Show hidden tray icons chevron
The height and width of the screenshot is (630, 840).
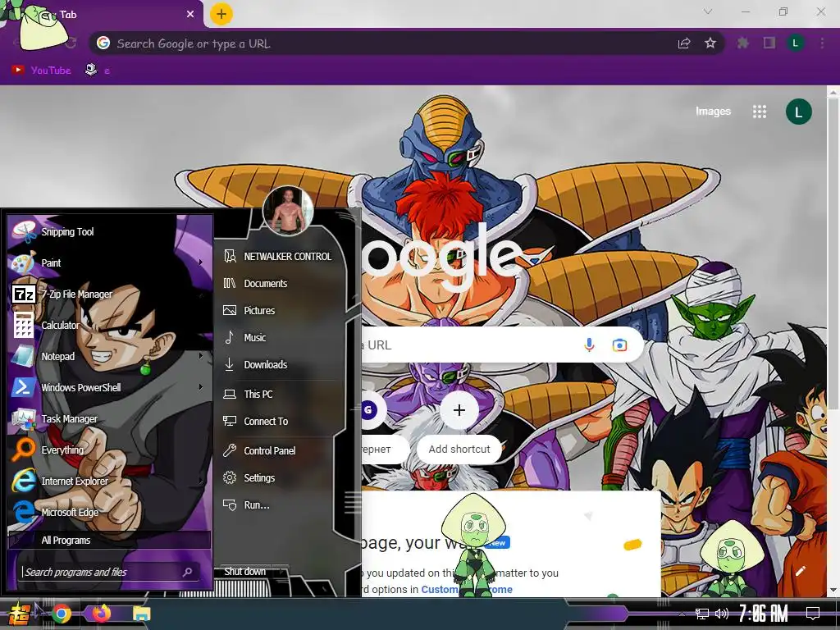[x=682, y=614]
